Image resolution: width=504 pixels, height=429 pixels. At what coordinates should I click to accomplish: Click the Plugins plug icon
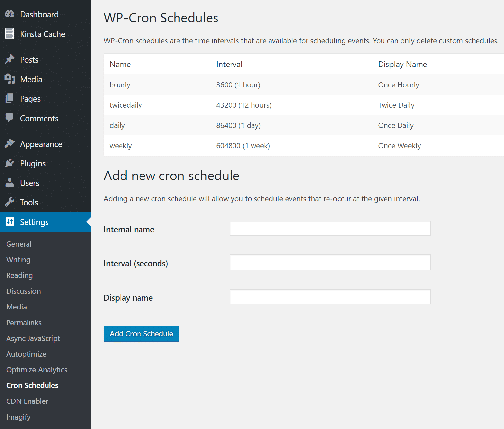pyautogui.click(x=9, y=163)
